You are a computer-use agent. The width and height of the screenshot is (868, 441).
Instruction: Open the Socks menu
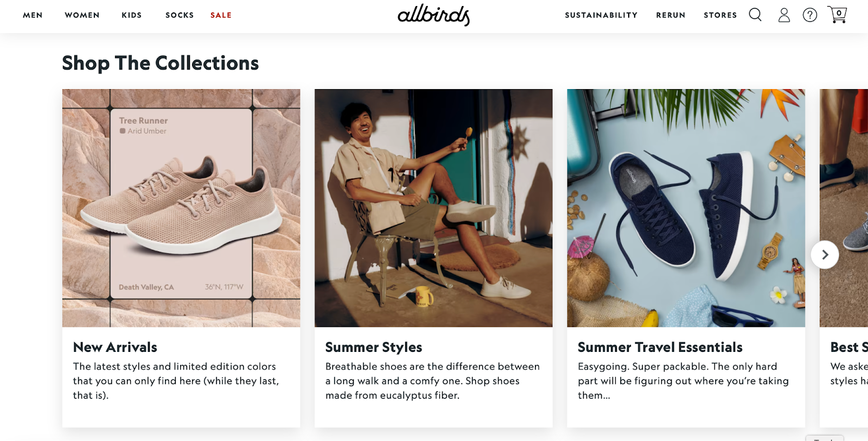coord(180,15)
